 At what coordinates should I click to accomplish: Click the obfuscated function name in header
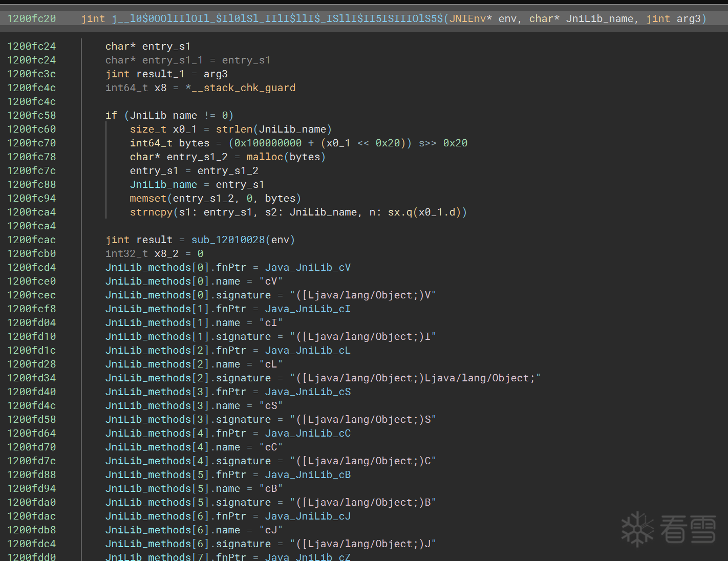[x=277, y=18]
